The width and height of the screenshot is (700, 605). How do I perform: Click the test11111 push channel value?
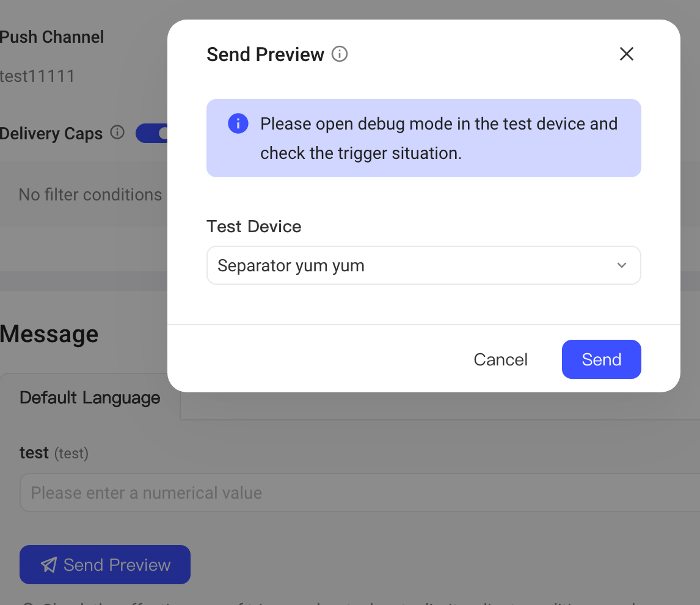pyautogui.click(x=37, y=76)
